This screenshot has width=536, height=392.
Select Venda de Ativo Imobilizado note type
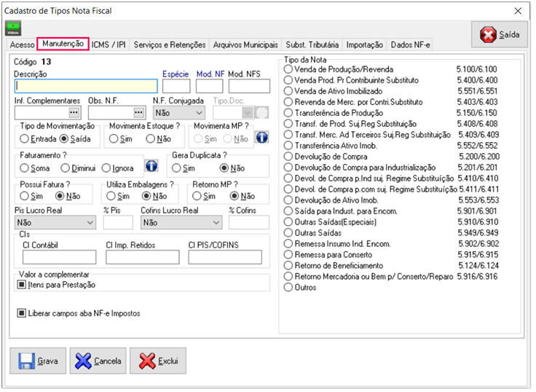coord(288,91)
